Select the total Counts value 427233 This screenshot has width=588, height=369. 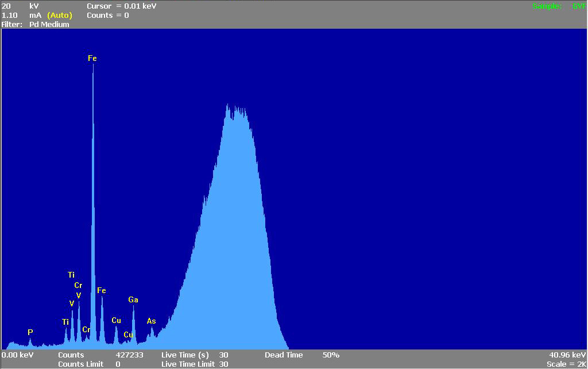click(129, 355)
